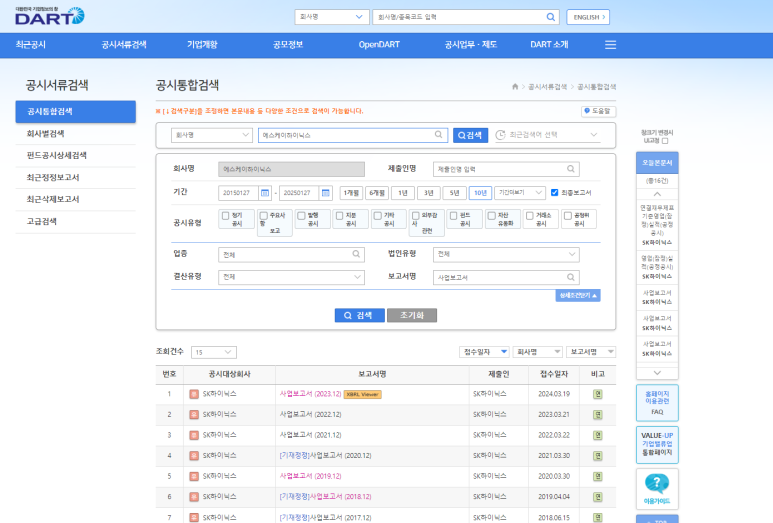The width and height of the screenshot is (773, 523).
Task: Open the 사업보고서 (2022.12) link
Action: [x=311, y=415]
